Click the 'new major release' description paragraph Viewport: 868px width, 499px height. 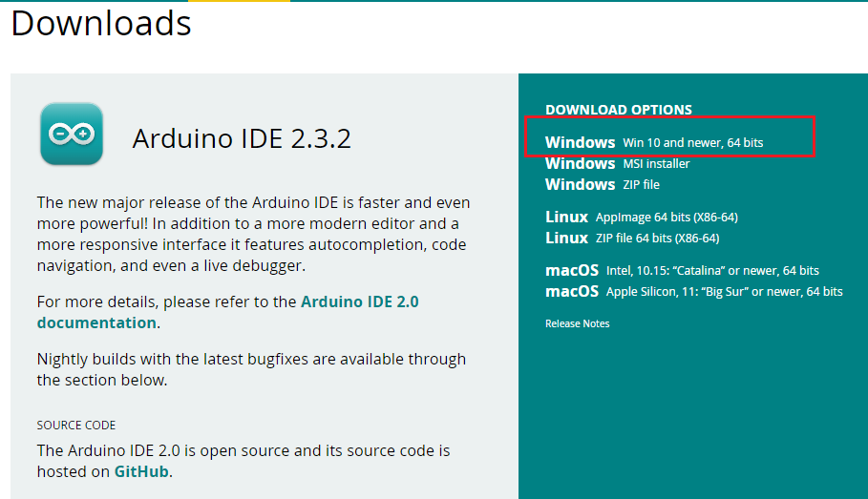[x=254, y=234]
